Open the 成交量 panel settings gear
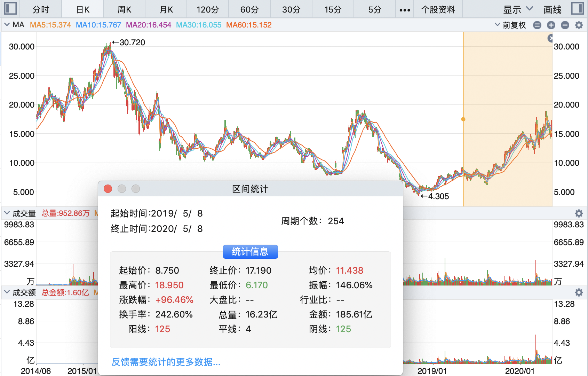 pyautogui.click(x=579, y=213)
